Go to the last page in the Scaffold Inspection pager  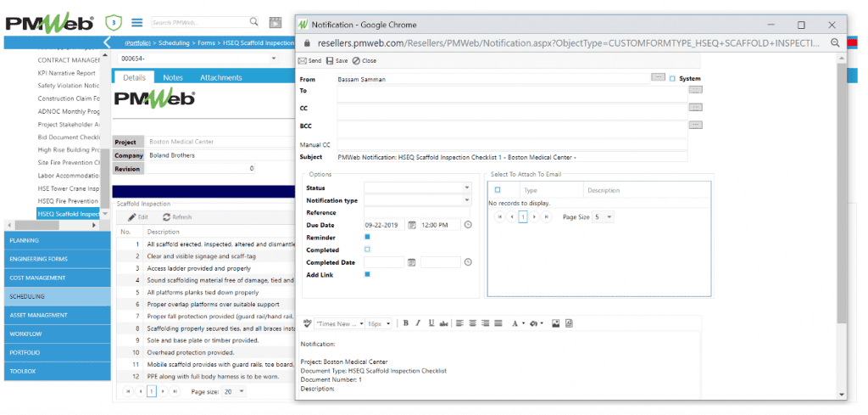(x=175, y=391)
